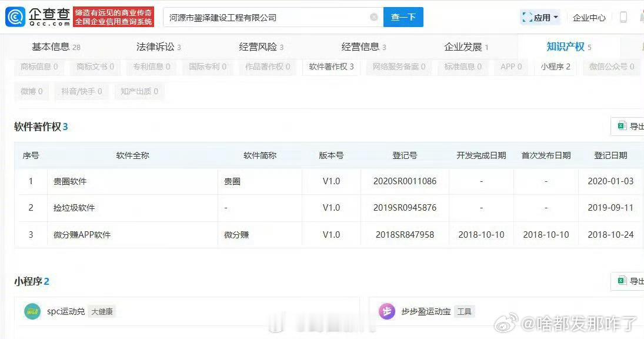The height and width of the screenshot is (339, 644).
Task: Open 企业中心 link
Action: pos(589,18)
